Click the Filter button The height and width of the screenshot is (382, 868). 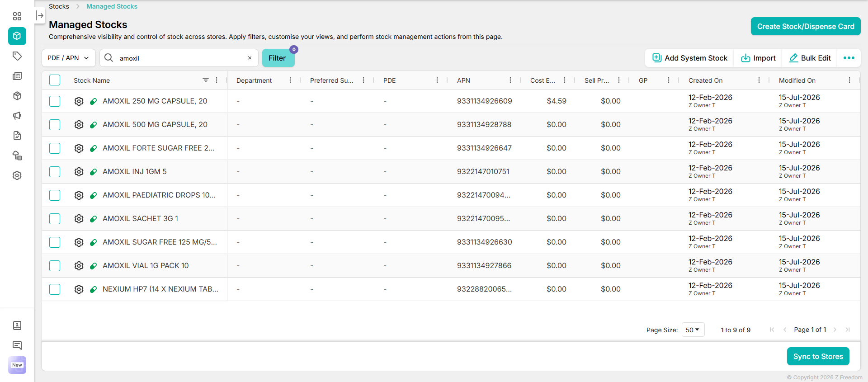click(x=278, y=58)
